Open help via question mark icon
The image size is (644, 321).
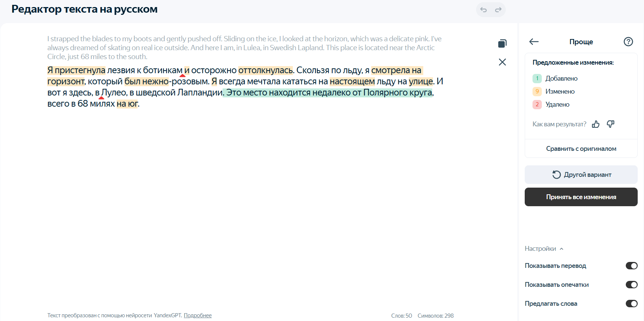coord(628,42)
